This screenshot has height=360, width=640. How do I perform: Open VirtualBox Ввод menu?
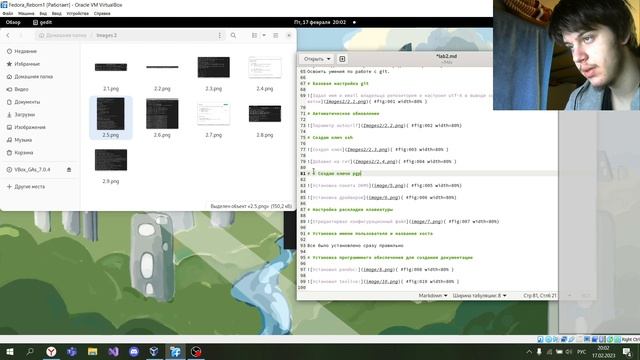coord(57,13)
